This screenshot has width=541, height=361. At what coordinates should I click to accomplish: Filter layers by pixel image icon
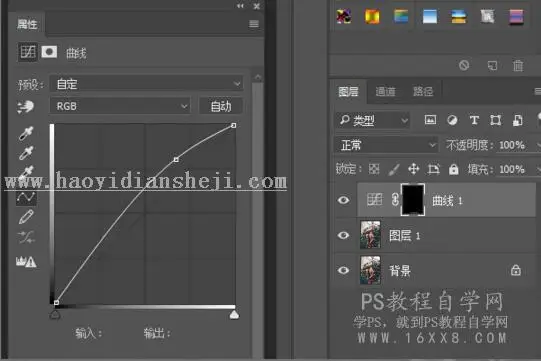point(430,120)
